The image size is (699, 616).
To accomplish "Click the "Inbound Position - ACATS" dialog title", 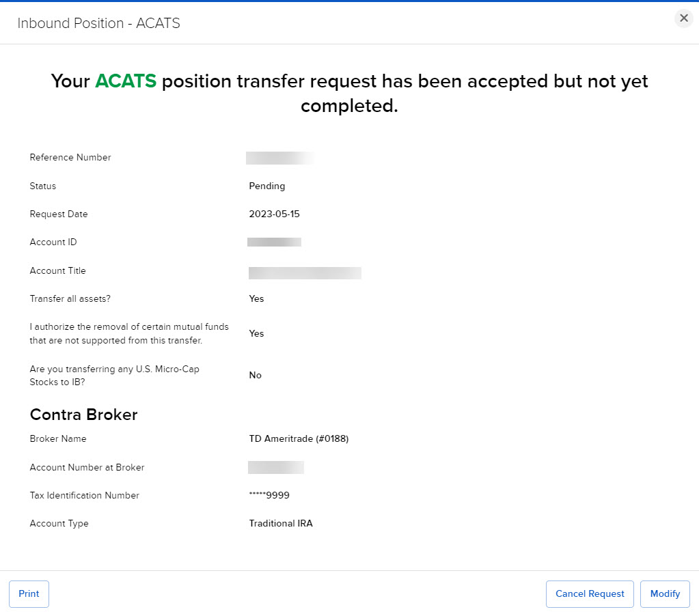I will [98, 24].
